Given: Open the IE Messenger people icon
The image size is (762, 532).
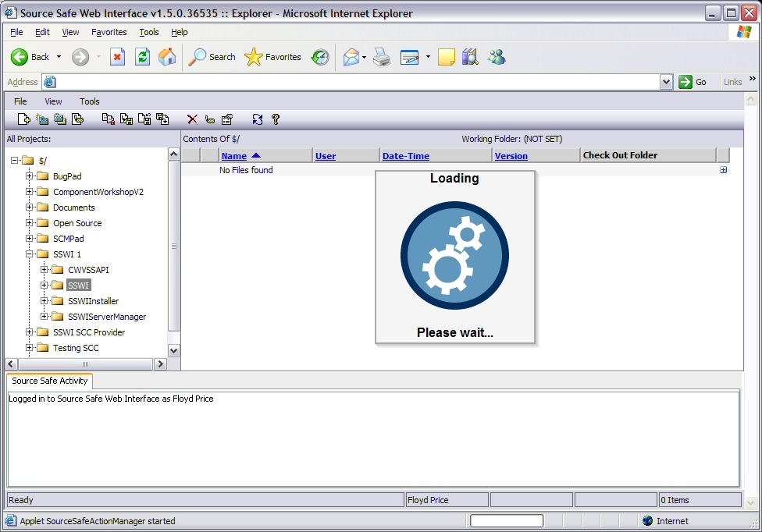Looking at the screenshot, I should 497,57.
